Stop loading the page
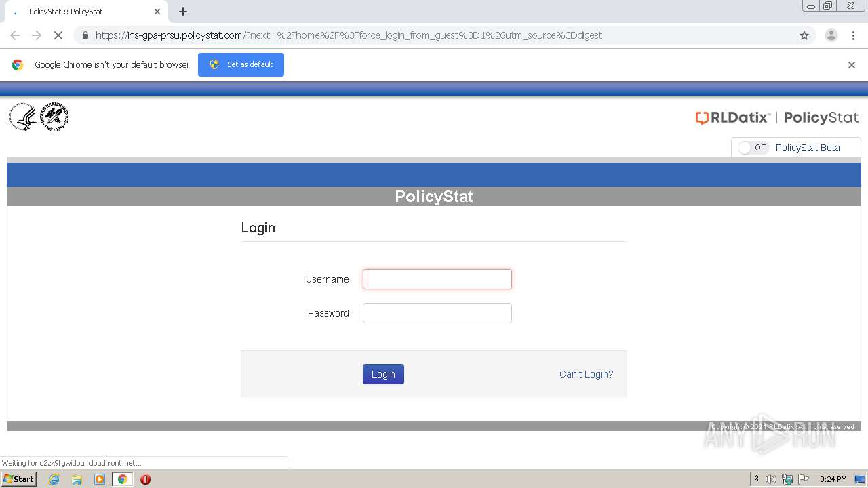The width and height of the screenshot is (868, 488). coord(58,35)
